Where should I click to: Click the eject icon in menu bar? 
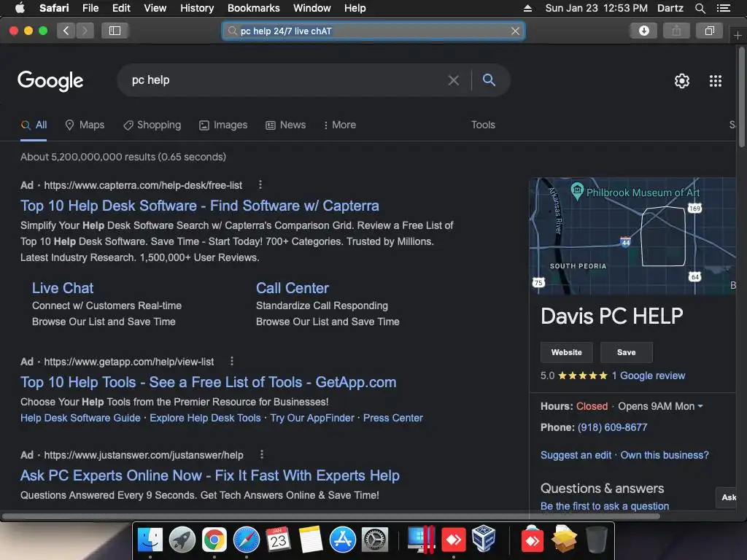pyautogui.click(x=527, y=8)
